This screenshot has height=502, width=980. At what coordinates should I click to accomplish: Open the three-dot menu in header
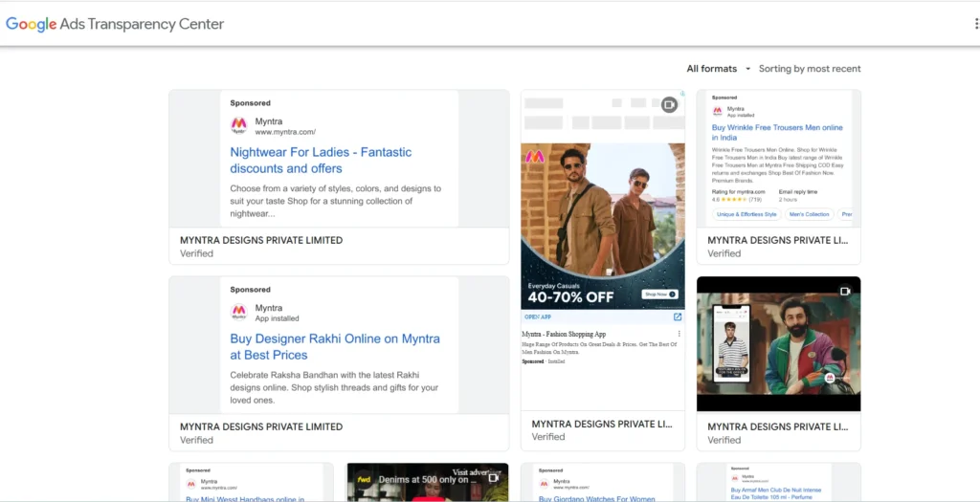coord(976,24)
